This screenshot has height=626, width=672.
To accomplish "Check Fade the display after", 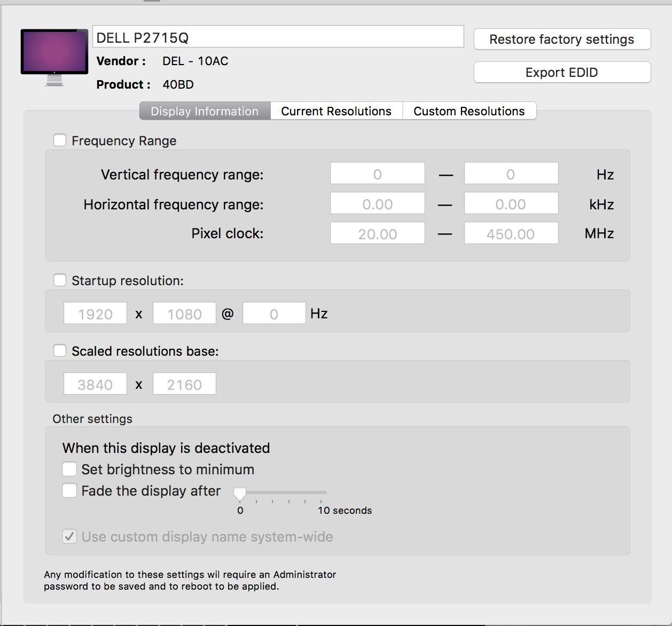I will [69, 490].
